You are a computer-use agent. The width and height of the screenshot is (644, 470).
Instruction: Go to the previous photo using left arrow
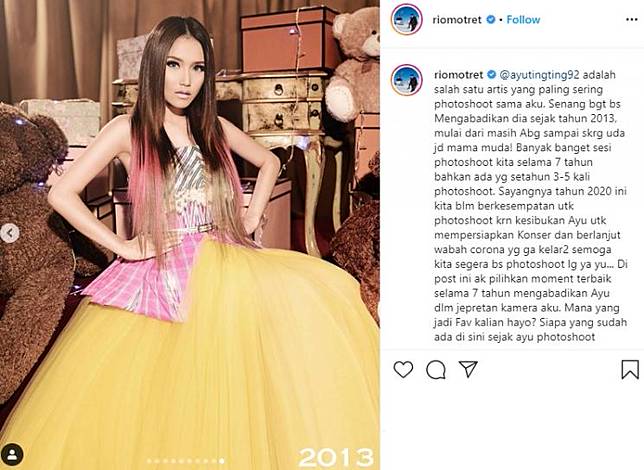pos(10,234)
